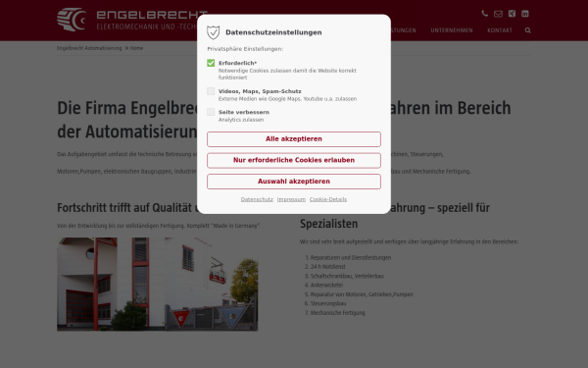Click 'Reparatur von Motoren, Getrieben,Pumpen' item
Viewport: 588px width, 368px height.
tap(362, 294)
